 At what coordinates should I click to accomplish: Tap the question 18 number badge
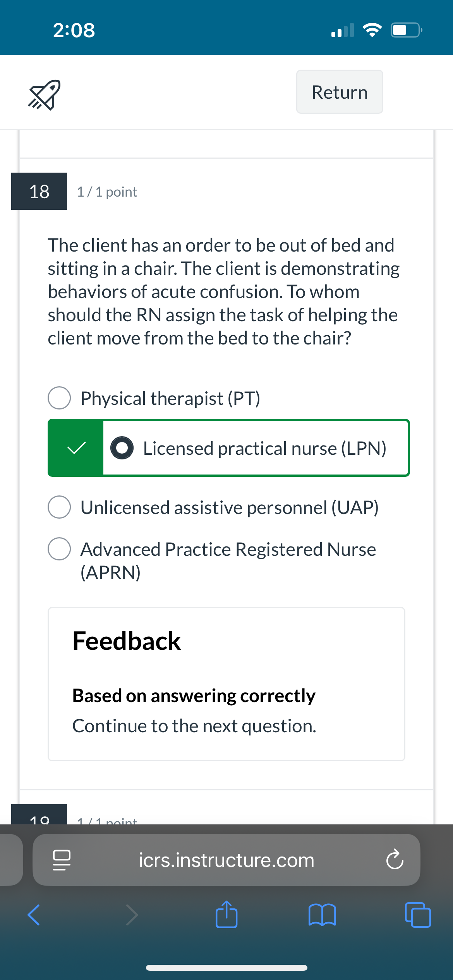click(x=39, y=191)
